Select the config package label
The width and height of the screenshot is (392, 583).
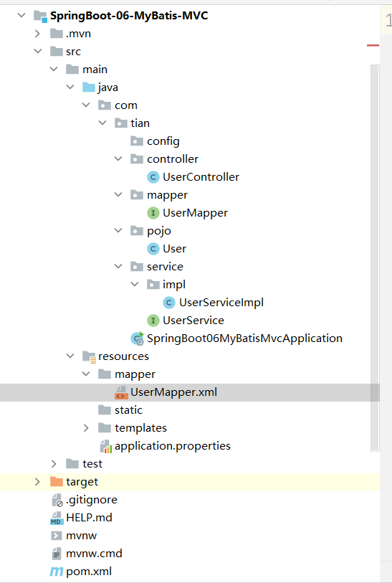(163, 142)
